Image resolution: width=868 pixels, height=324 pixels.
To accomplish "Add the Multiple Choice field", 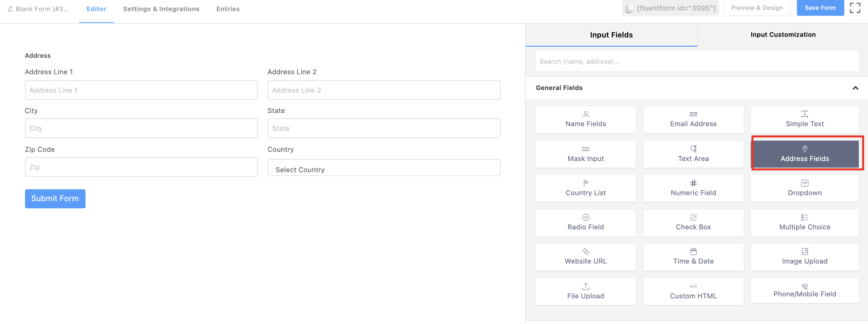I will (x=804, y=223).
